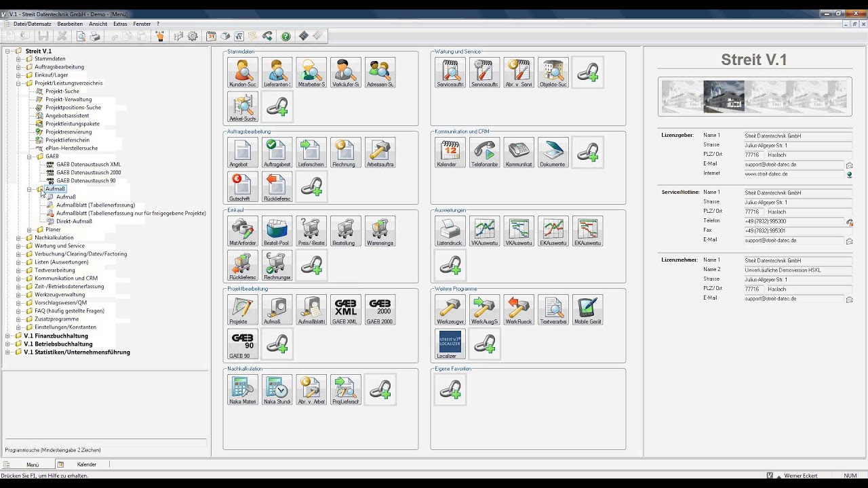The height and width of the screenshot is (488, 868).
Task: Open the Extras menu
Action: 120,24
